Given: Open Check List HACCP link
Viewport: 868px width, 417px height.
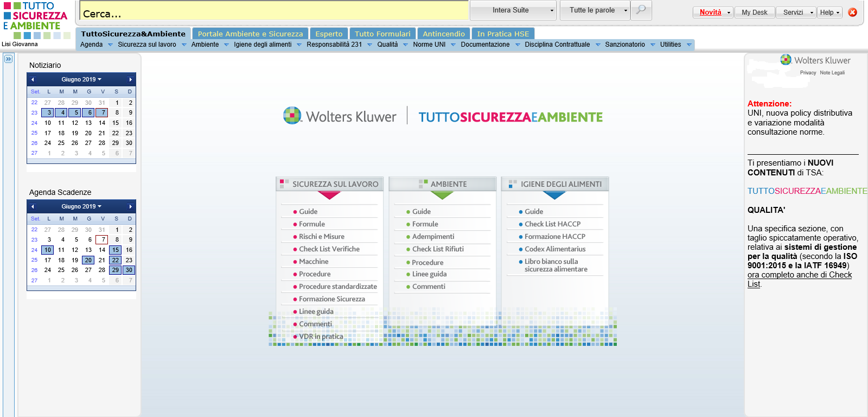Looking at the screenshot, I should click(x=552, y=224).
